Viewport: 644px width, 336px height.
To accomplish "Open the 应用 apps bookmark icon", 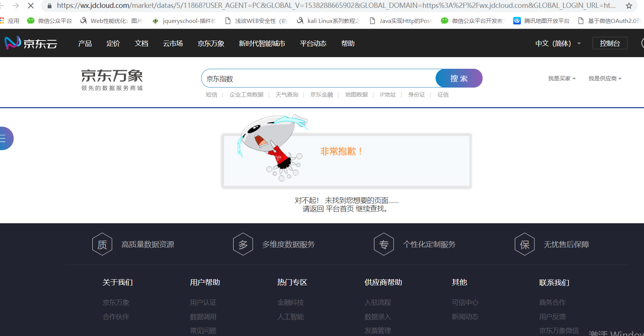I will pos(10,21).
